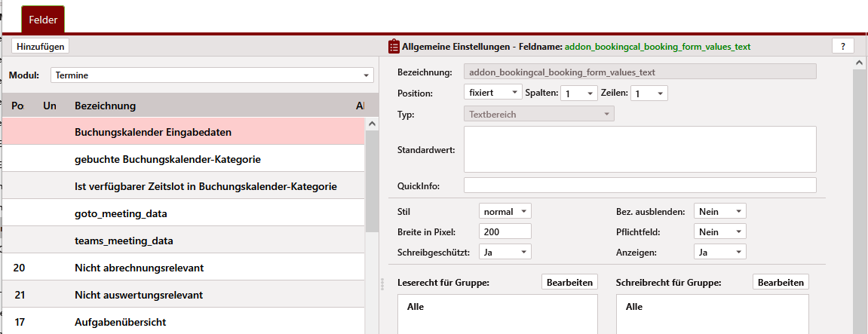Change the Stil dropdown from normal
868x334 pixels.
505,212
